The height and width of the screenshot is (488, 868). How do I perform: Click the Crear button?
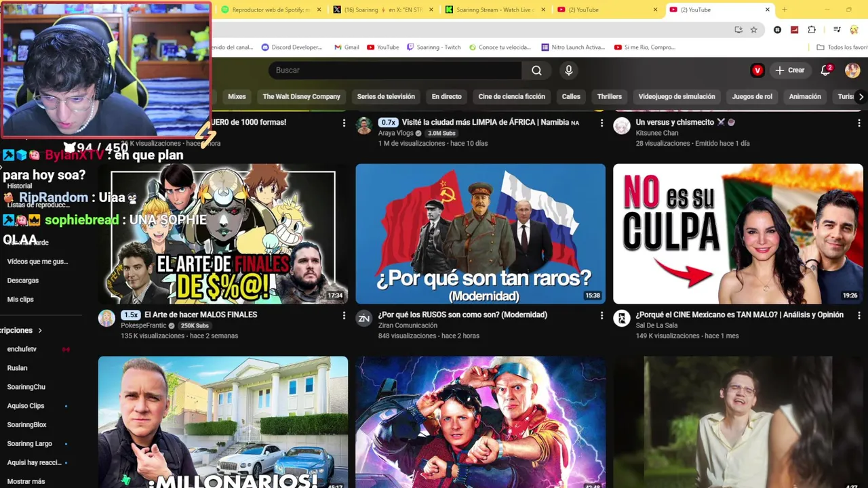[790, 70]
